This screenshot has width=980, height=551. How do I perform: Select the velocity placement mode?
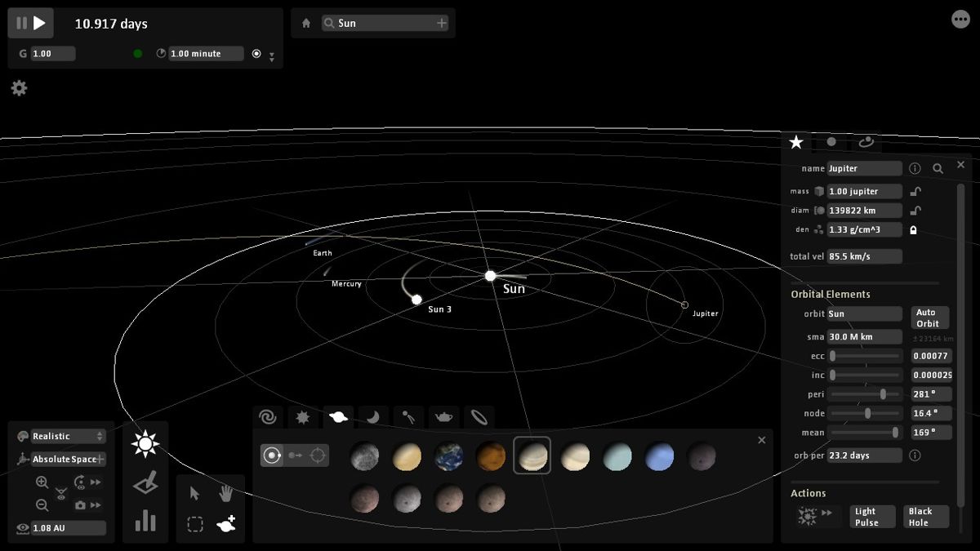(x=294, y=455)
